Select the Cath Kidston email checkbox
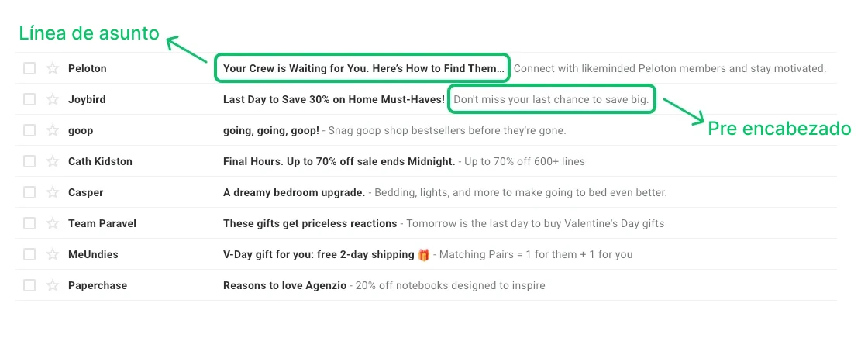 [x=29, y=161]
